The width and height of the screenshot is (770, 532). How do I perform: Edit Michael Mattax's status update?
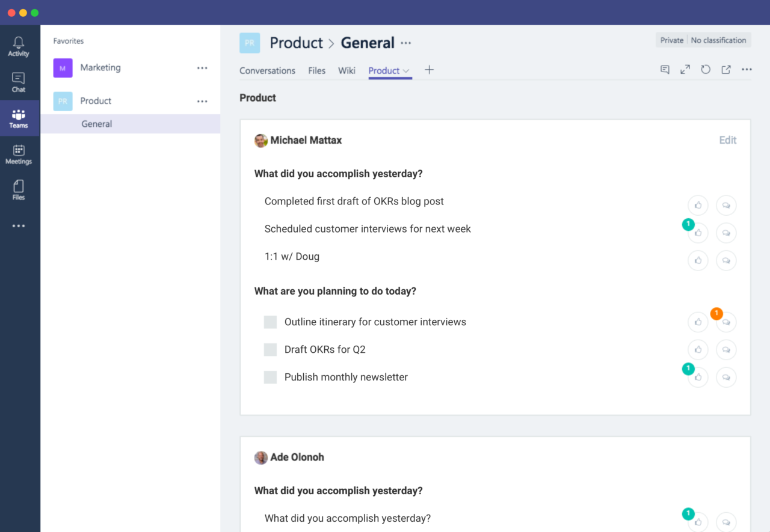click(727, 139)
